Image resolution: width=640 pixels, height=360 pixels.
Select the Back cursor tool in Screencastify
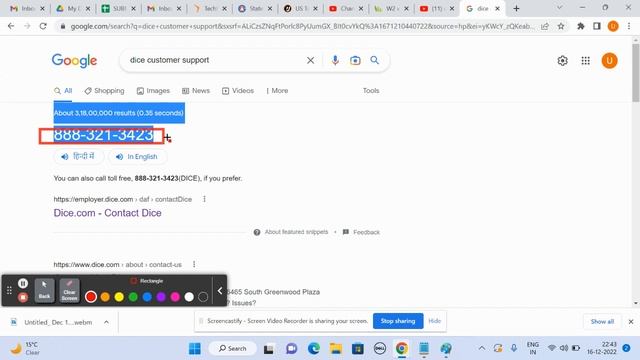[x=44, y=290]
